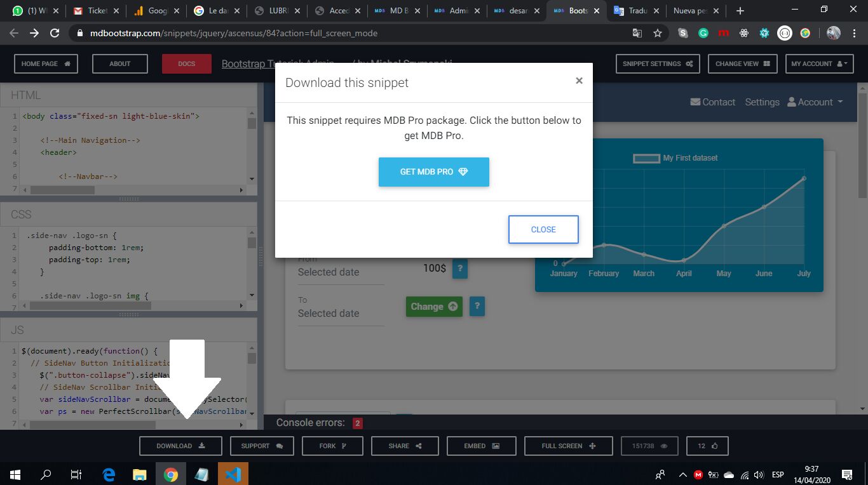Click the HTML panel vertical scrollbar

point(252,147)
